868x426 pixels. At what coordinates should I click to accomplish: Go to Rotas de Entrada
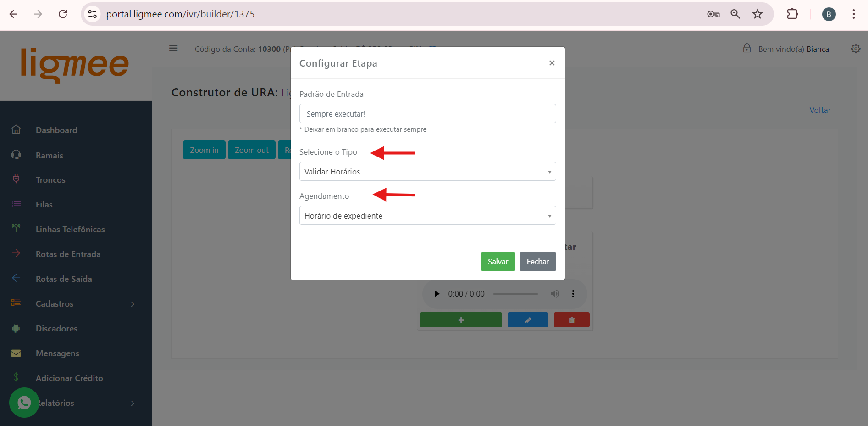click(x=68, y=254)
